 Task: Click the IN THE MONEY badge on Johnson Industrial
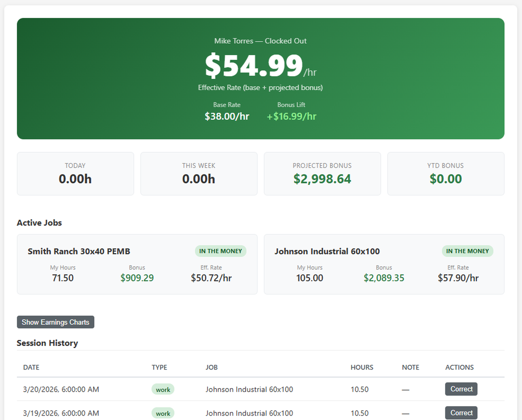pos(467,251)
